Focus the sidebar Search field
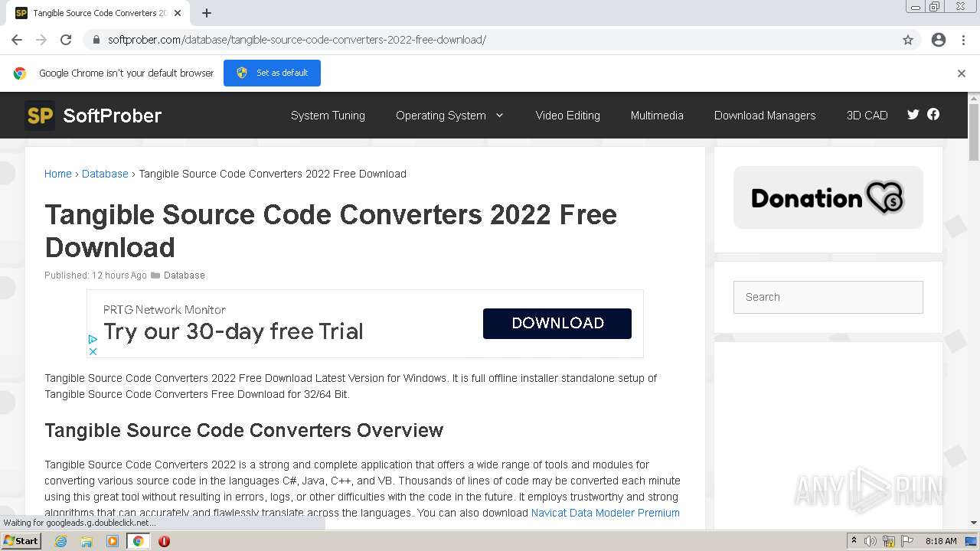The width and height of the screenshot is (980, 551). [x=828, y=297]
